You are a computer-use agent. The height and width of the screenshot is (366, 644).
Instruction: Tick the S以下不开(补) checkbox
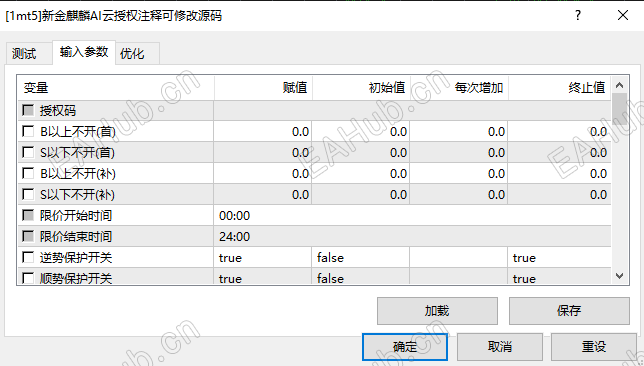(x=28, y=194)
